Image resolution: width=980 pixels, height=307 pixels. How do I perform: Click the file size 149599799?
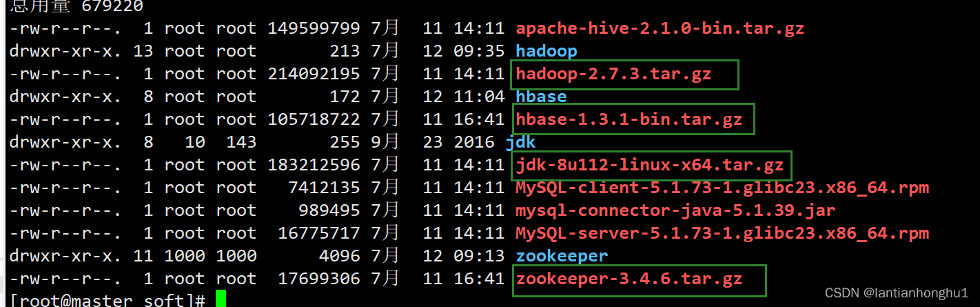(x=314, y=28)
